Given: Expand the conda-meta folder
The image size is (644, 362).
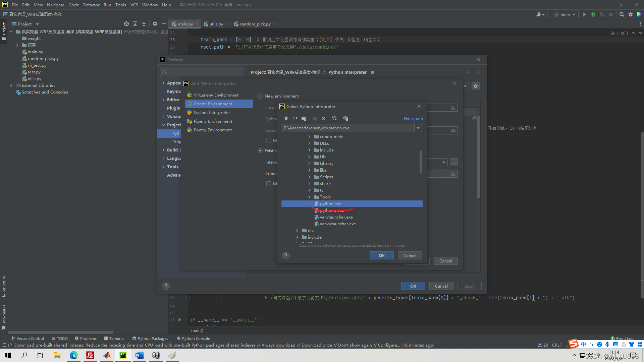Looking at the screenshot, I should (309, 137).
